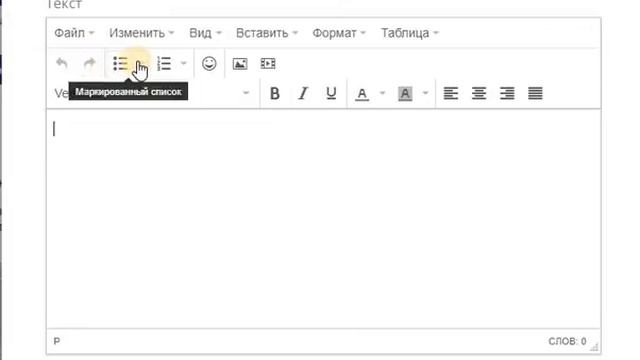Viewport: 640px width, 360px height.
Task: Apply text color with A icon
Action: [x=362, y=94]
